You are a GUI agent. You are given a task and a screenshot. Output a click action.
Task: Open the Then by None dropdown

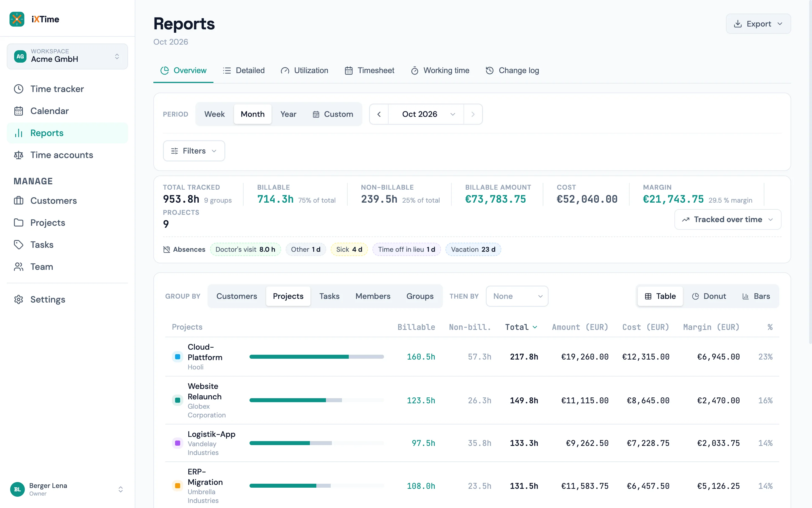[517, 296]
